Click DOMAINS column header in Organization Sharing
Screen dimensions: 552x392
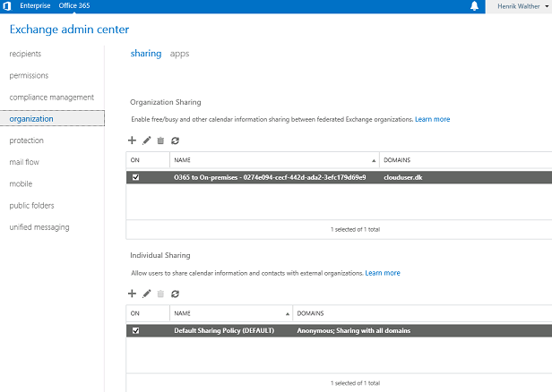pyautogui.click(x=466, y=160)
